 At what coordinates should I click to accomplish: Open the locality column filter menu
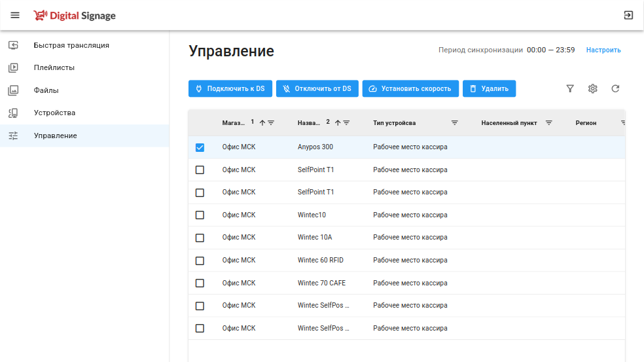pos(549,122)
